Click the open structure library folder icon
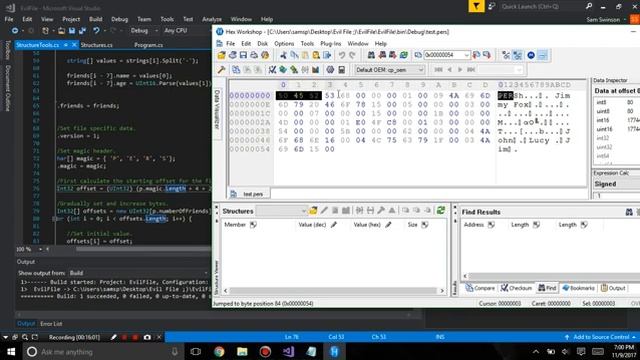 point(313,211)
